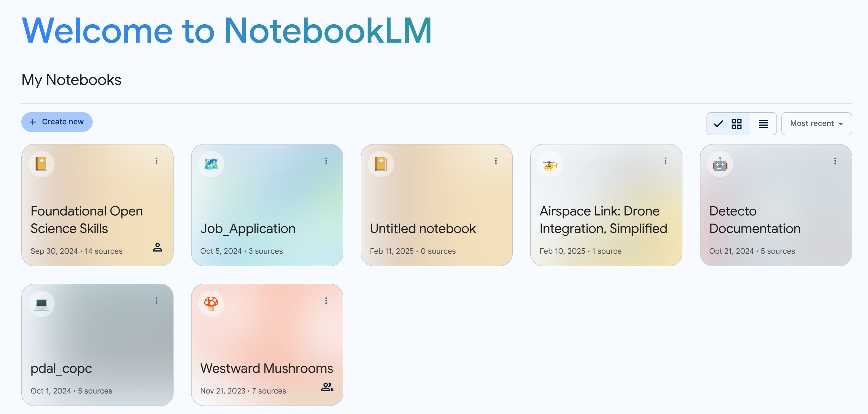
Task: Open more options for Airspace Link notebook
Action: [665, 161]
